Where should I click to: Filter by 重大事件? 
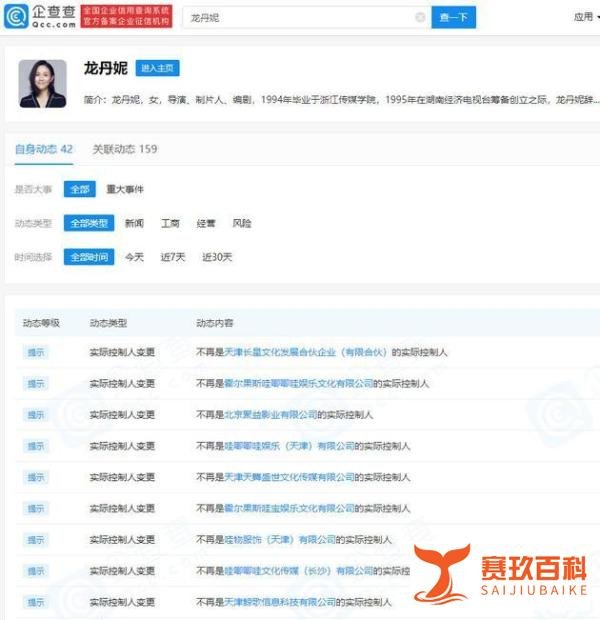point(125,189)
